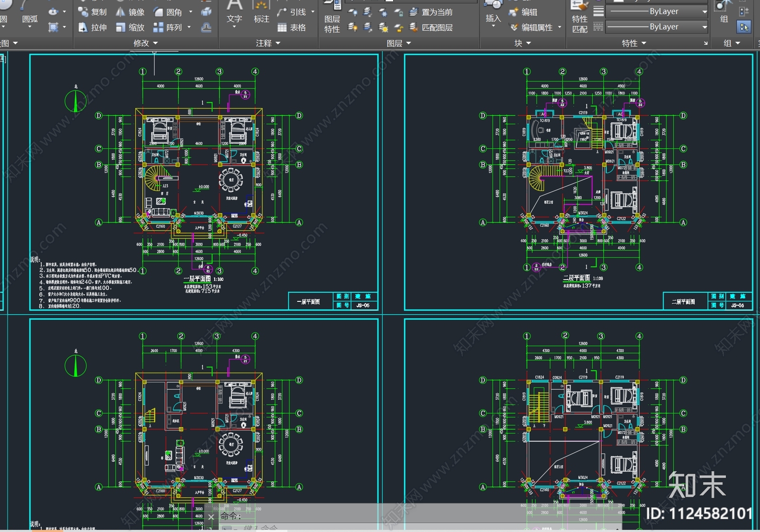Click the Thaw All Layers sun icon
Image resolution: width=760 pixels, height=532 pixels.
tap(383, 28)
